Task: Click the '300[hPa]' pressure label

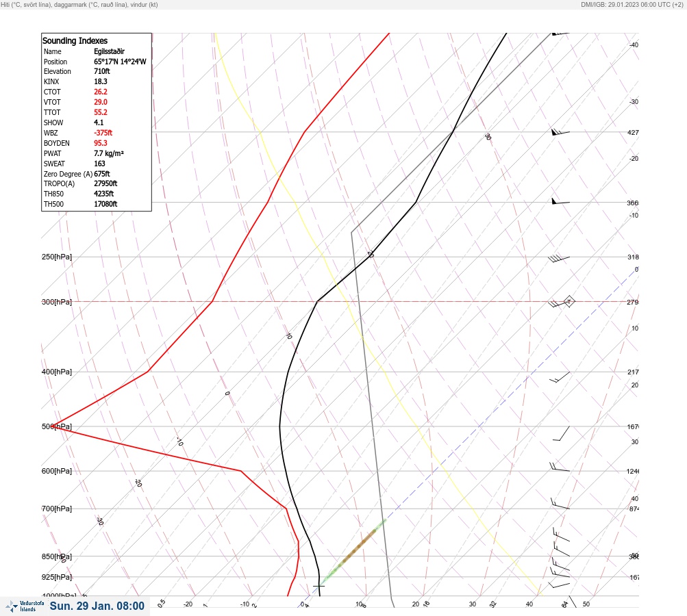Action: pyautogui.click(x=57, y=302)
